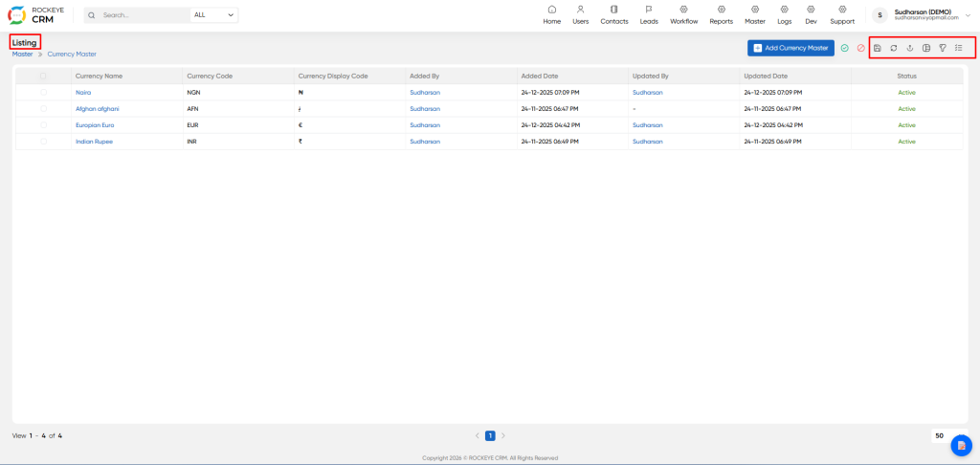980x465 pixels.
Task: Open the Users navigation item
Action: click(581, 15)
